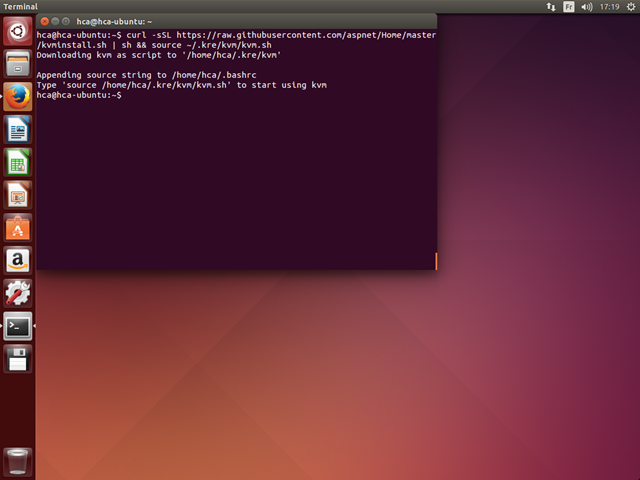Open the session gear menu

[631, 7]
